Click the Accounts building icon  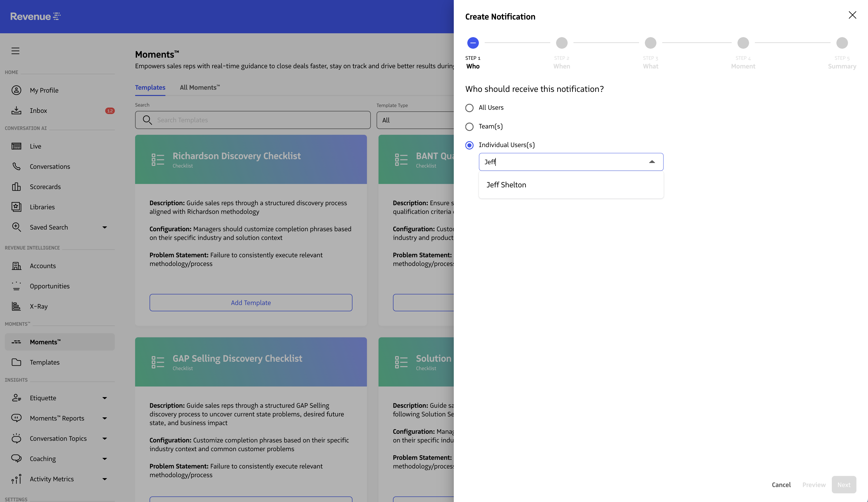[x=16, y=266]
